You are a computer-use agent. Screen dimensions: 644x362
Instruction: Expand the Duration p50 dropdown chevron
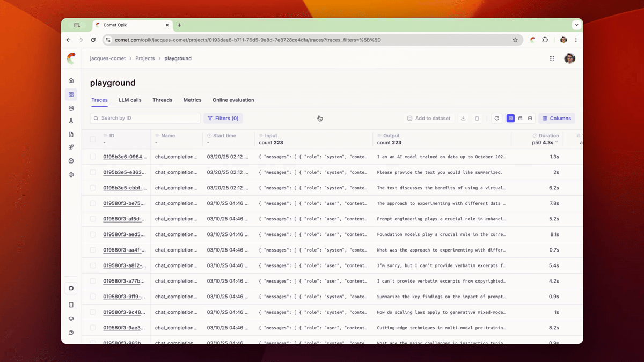pos(557,143)
